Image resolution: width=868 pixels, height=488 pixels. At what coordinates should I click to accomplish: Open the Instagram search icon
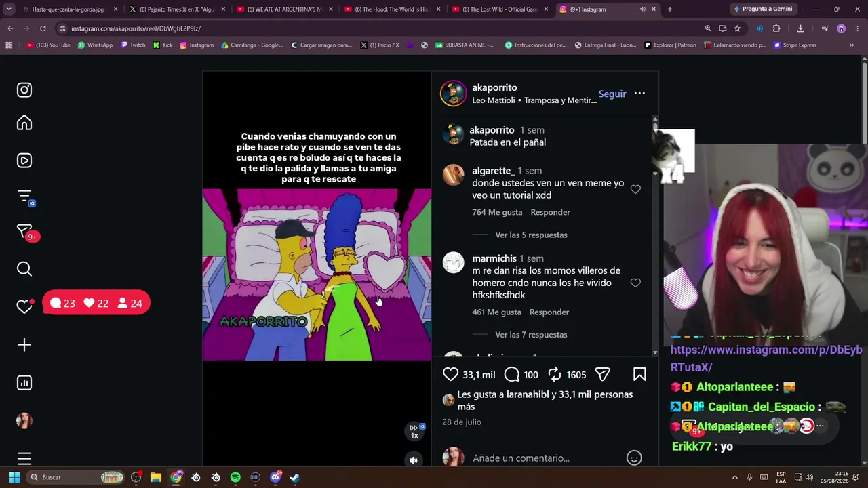coord(24,269)
